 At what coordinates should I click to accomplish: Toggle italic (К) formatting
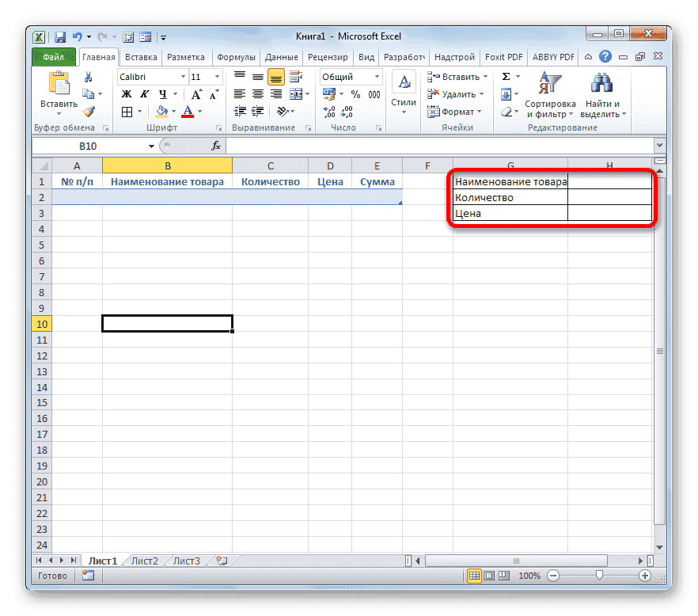point(144,93)
